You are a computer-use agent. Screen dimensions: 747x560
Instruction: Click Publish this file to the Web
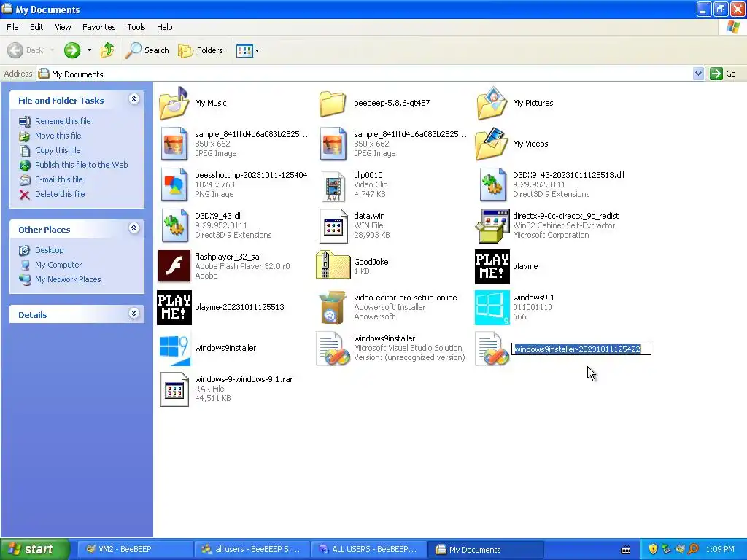pyautogui.click(x=82, y=165)
